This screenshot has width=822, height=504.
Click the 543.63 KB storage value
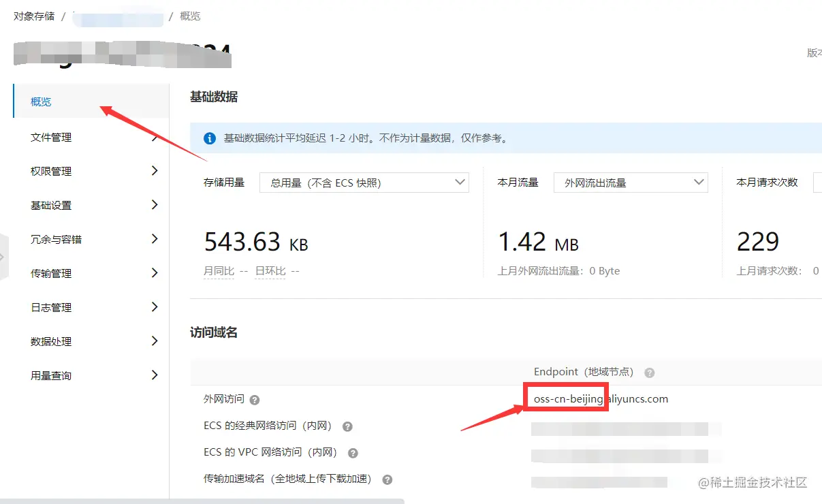click(x=256, y=242)
